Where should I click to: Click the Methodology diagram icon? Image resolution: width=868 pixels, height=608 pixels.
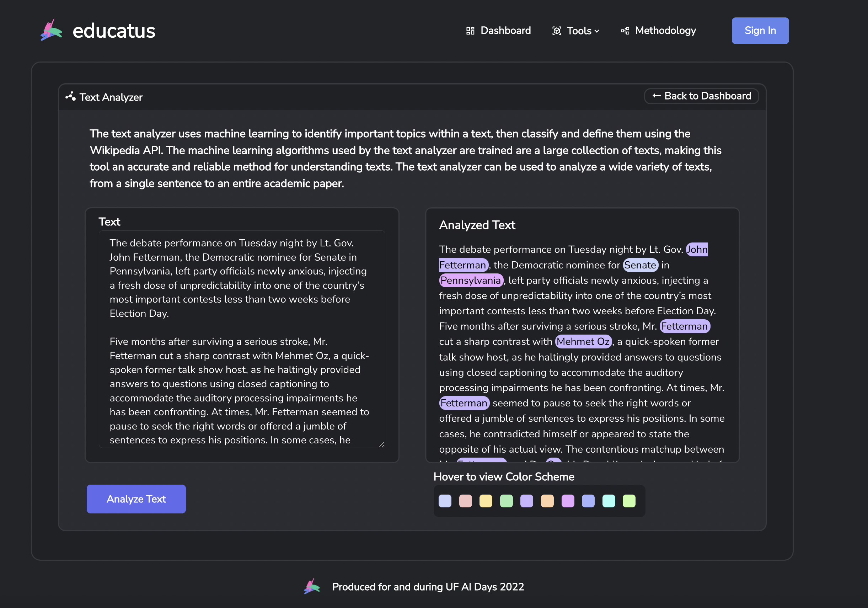pos(625,31)
